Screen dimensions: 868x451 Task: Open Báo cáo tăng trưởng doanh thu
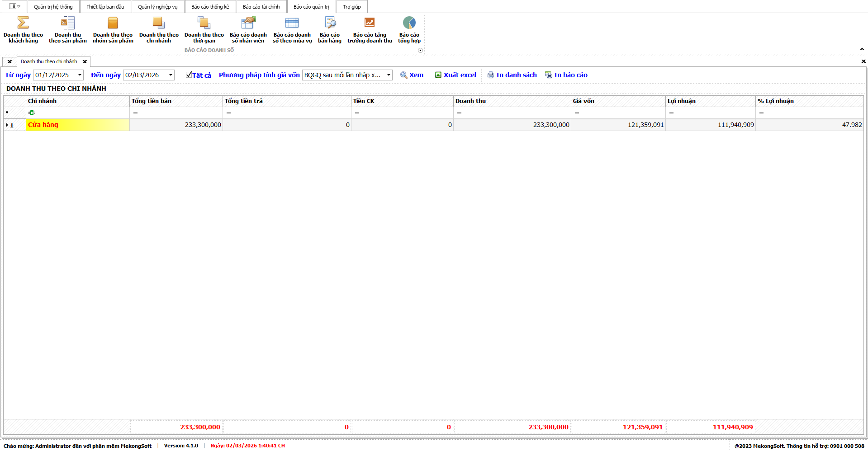(370, 30)
